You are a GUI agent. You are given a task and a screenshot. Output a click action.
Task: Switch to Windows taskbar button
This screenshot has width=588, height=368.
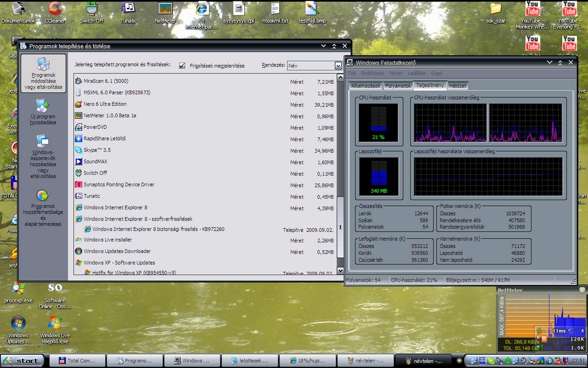192,361
